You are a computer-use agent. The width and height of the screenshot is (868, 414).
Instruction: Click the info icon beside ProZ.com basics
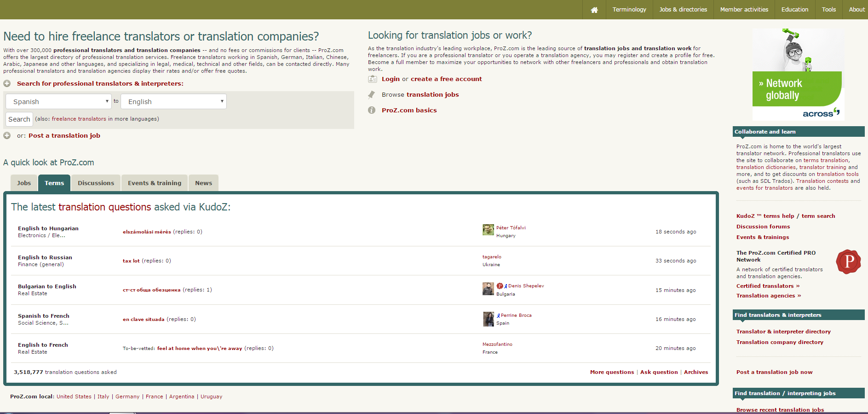[372, 110]
